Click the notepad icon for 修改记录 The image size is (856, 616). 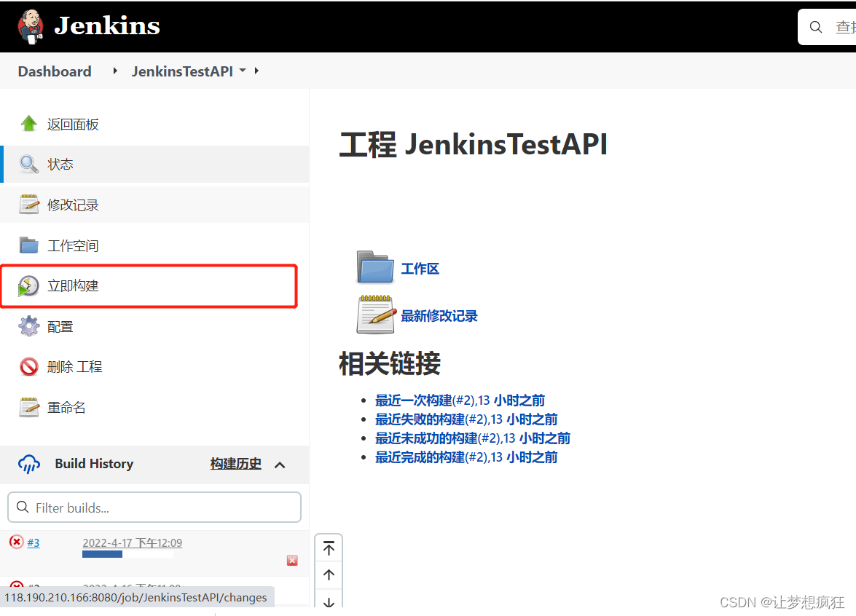(x=29, y=205)
